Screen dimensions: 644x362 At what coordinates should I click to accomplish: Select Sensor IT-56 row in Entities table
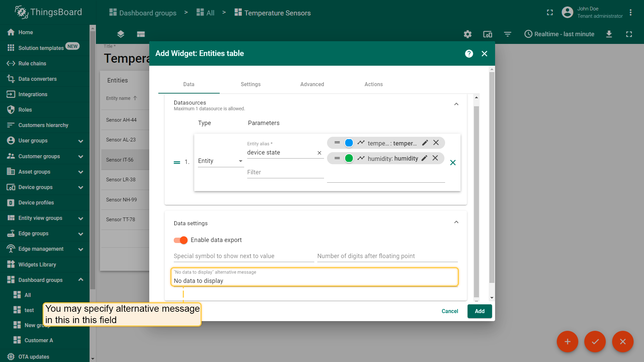pyautogui.click(x=125, y=160)
